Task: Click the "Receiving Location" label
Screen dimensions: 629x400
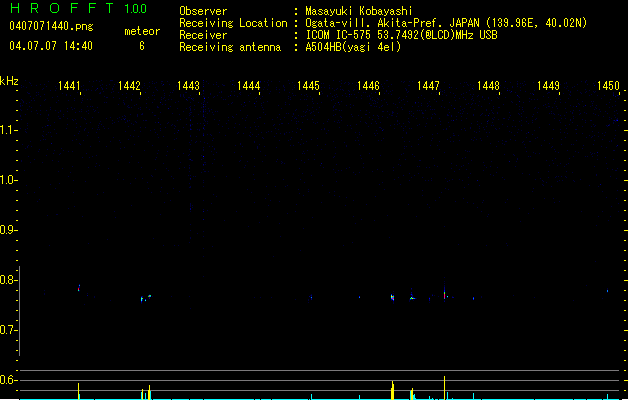Action: [x=233, y=23]
